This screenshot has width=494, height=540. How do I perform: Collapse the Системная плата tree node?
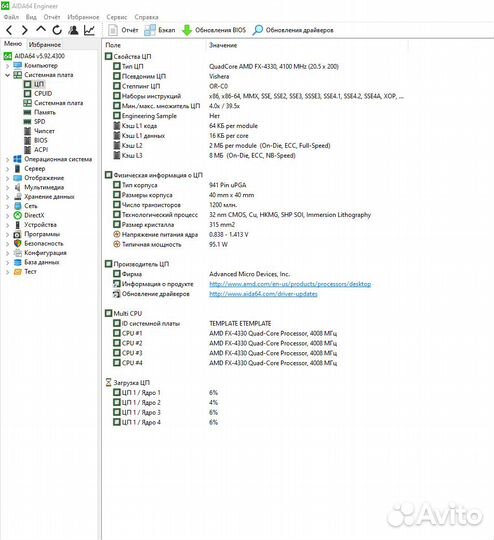coord(8,75)
